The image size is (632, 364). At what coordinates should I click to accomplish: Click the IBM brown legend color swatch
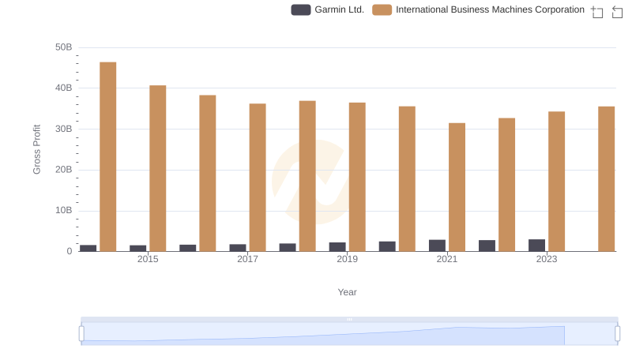382,9
